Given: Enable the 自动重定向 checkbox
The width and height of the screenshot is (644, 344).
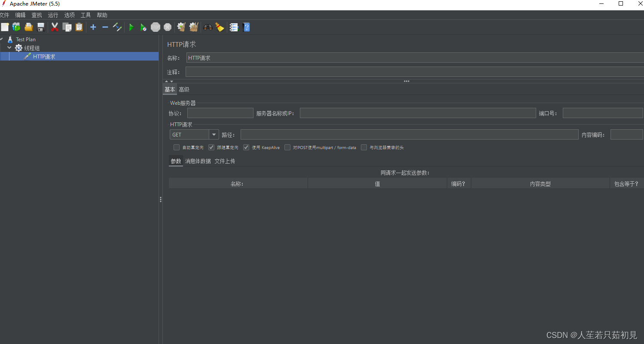Looking at the screenshot, I should 177,147.
